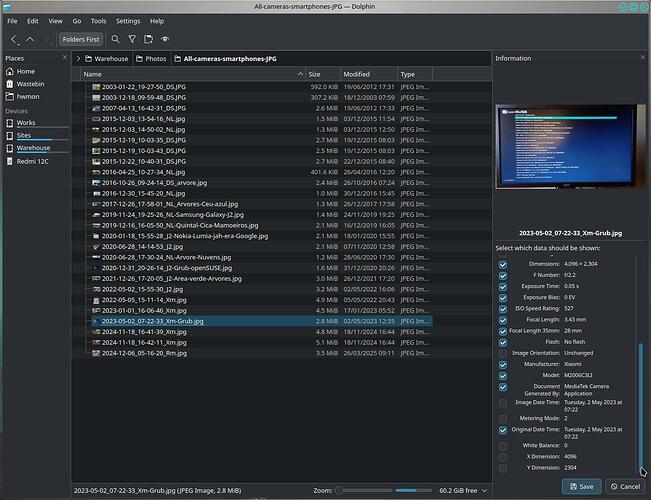Expand the breadcrumb root chevron
This screenshot has width=651, height=500.
[x=78, y=59]
